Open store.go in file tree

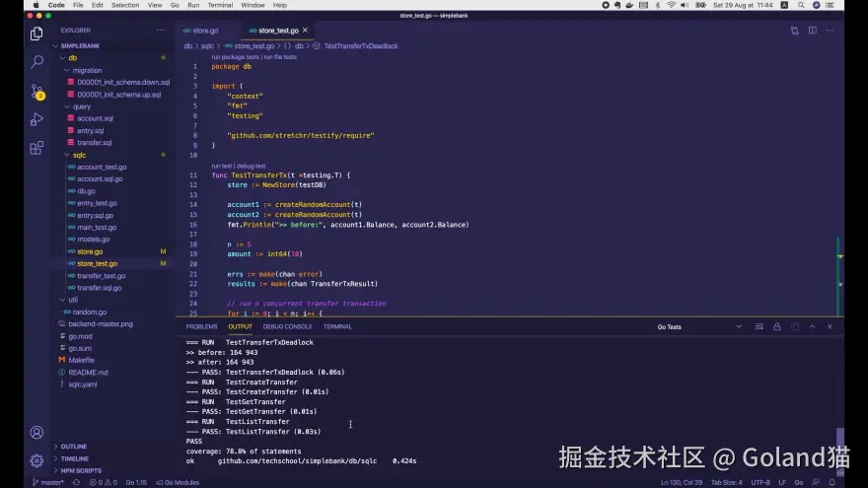(90, 251)
